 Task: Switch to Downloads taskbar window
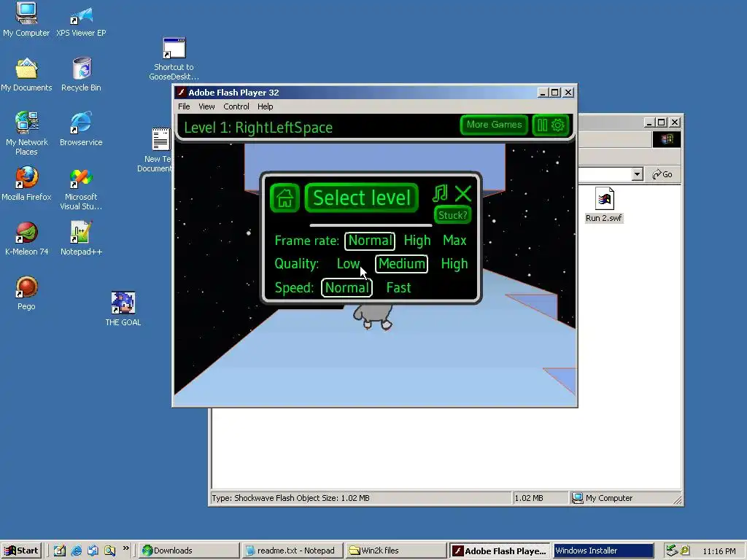[189, 551]
